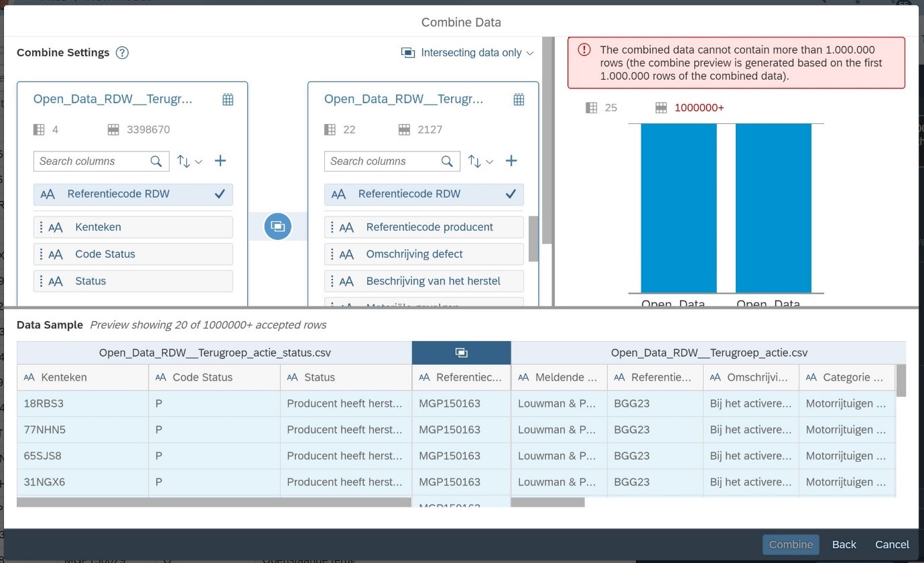This screenshot has width=924, height=563.
Task: Click text type icon beside Referentiecode producent
Action: 346,227
